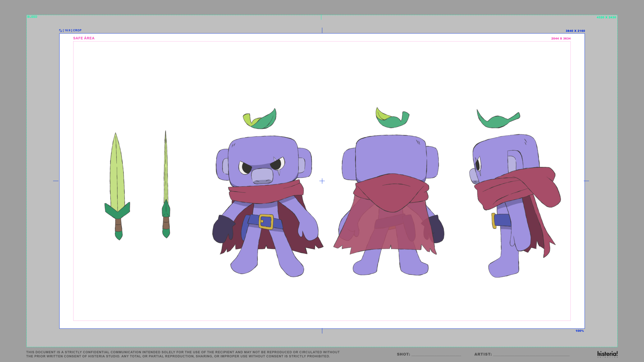
Task: Click the green BLEED label
Action: pos(32,17)
